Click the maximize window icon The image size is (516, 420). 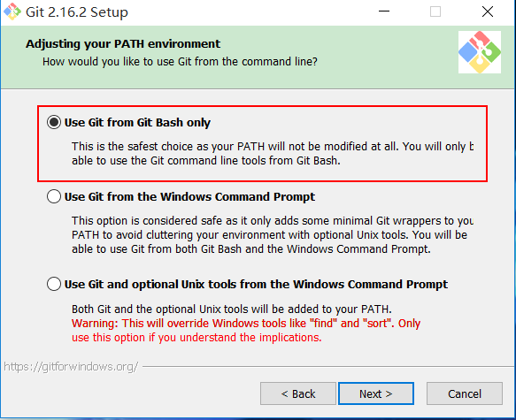click(435, 11)
